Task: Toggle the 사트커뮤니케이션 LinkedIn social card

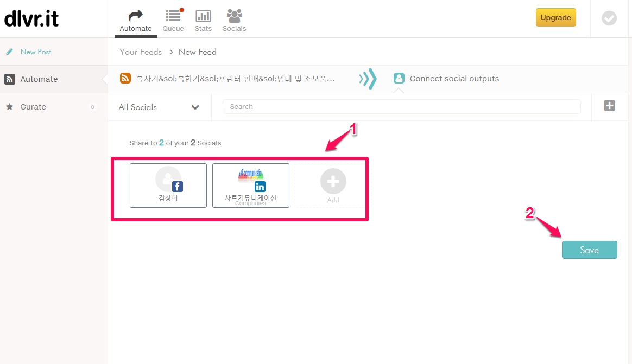Action: click(251, 186)
